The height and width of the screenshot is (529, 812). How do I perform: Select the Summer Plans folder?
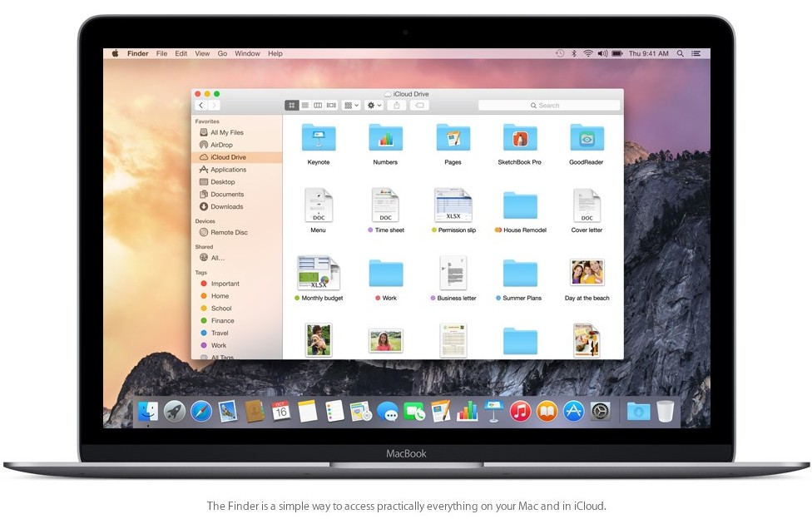pyautogui.click(x=519, y=280)
